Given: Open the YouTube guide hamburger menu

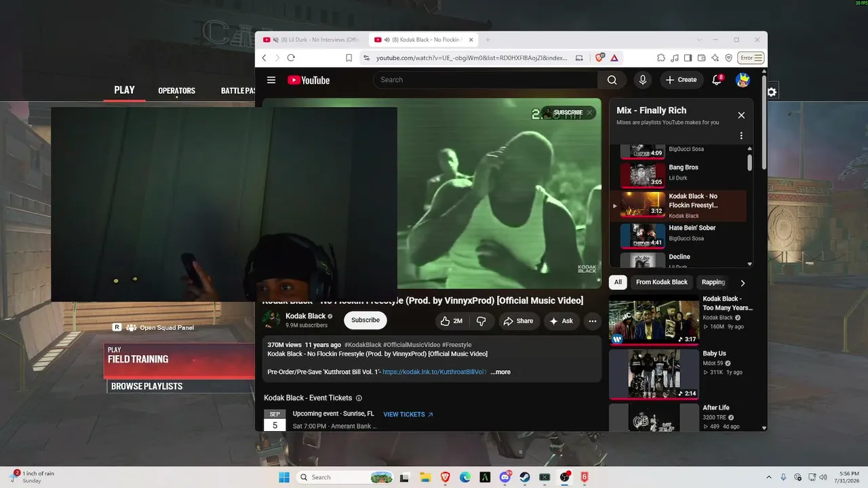Looking at the screenshot, I should 271,80.
